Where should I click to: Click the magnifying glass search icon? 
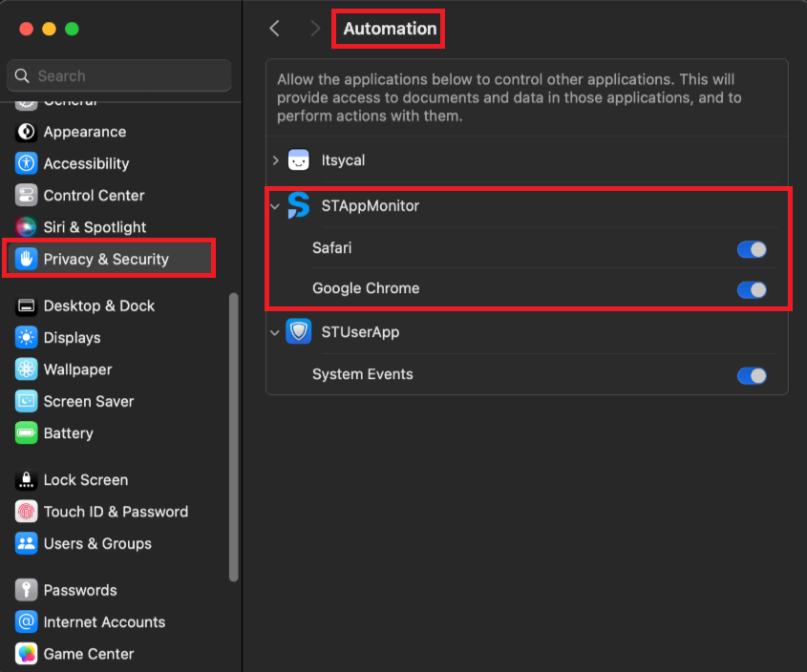point(22,75)
